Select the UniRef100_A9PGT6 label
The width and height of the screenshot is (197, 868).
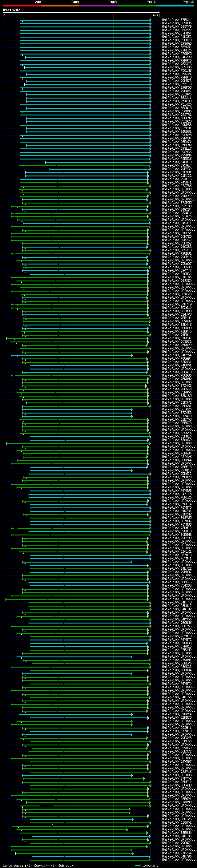click(177, 61)
